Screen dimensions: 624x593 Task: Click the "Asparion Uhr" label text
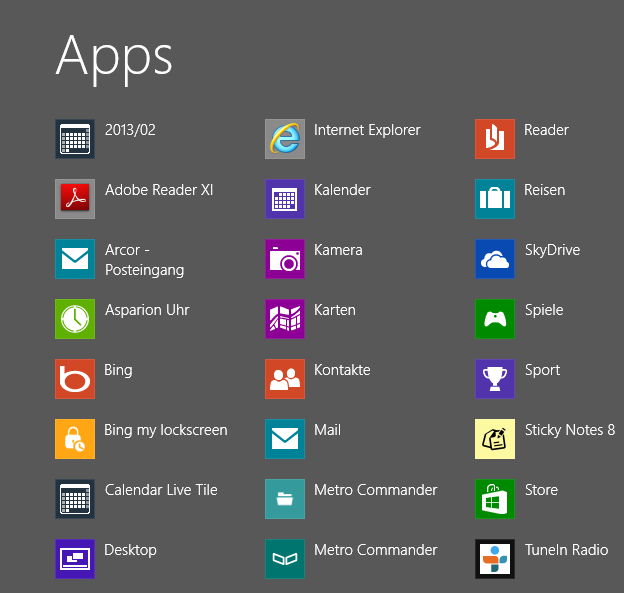click(147, 311)
